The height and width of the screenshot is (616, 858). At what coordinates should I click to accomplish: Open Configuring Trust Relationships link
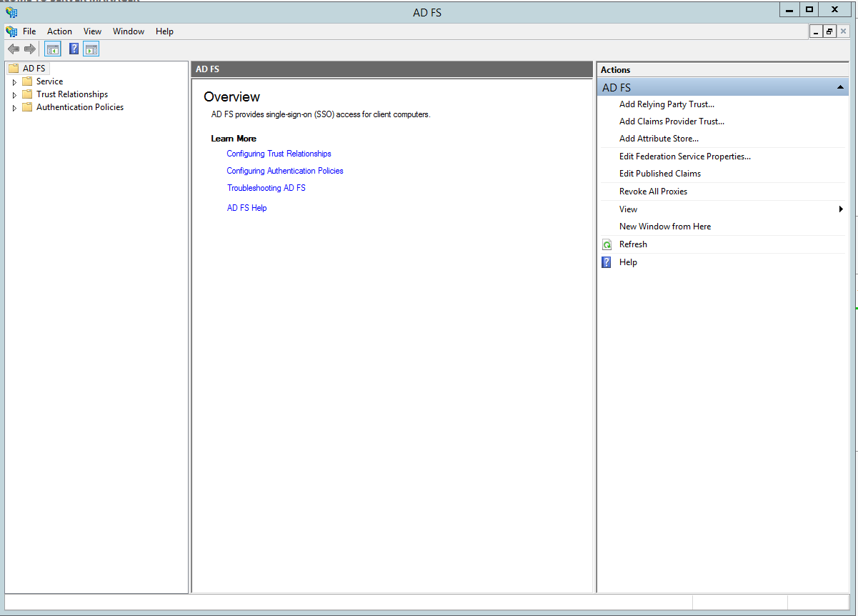coord(279,154)
